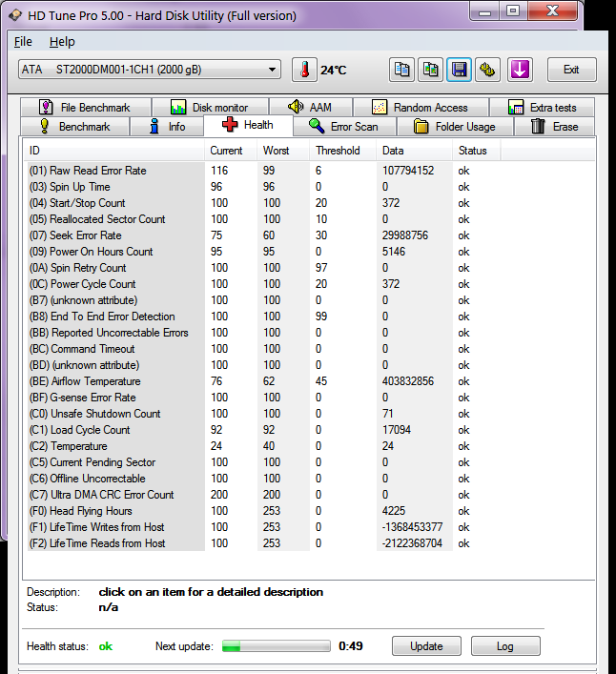Open the Help menu
This screenshot has width=616, height=674.
click(62, 42)
